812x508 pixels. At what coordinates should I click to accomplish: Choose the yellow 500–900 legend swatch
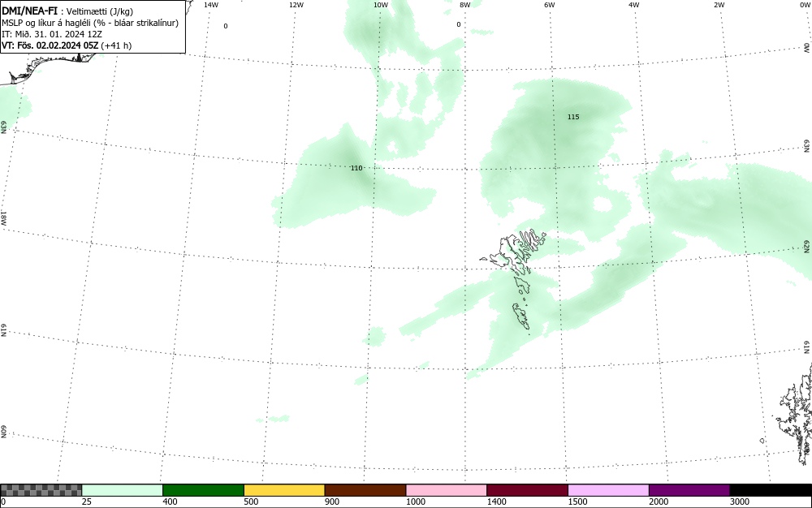click(284, 490)
